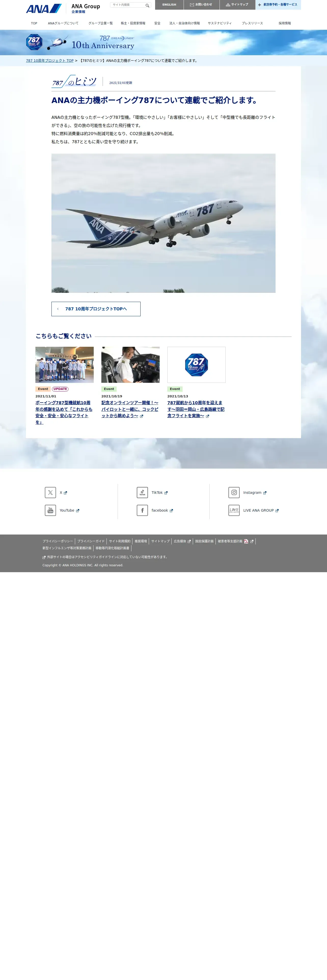
Task: Click the search magnifier icon
Action: (x=147, y=5)
